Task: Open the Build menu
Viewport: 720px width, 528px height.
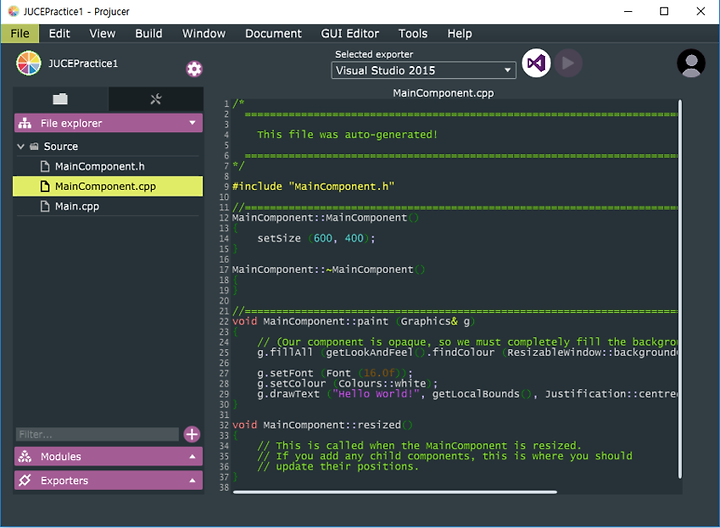Action: coord(149,34)
